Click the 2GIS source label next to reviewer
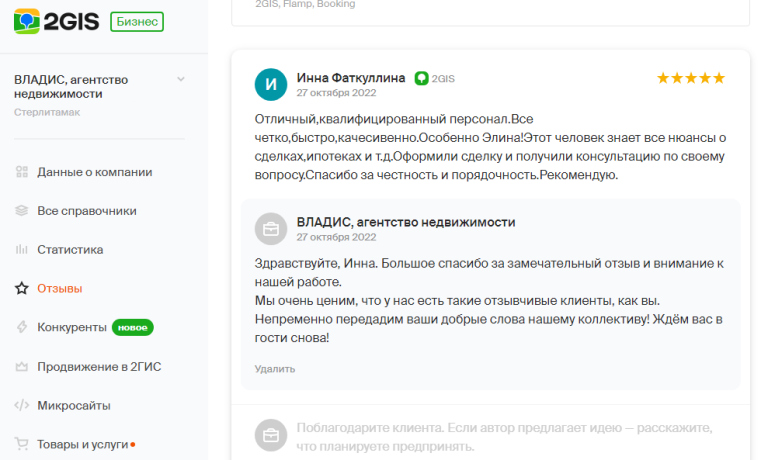This screenshot has height=460, width=768. point(443,78)
